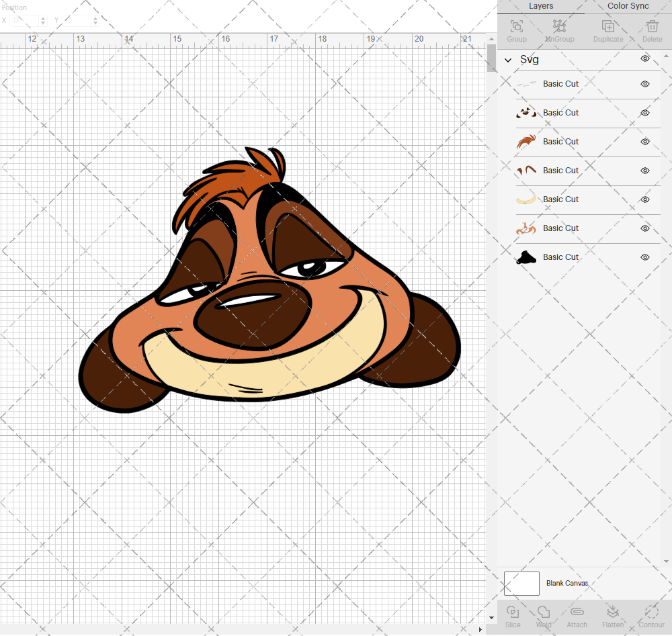Viewport: 672px width, 636px height.
Task: Click the meerkat's left ear on canvas
Action: tap(114, 377)
